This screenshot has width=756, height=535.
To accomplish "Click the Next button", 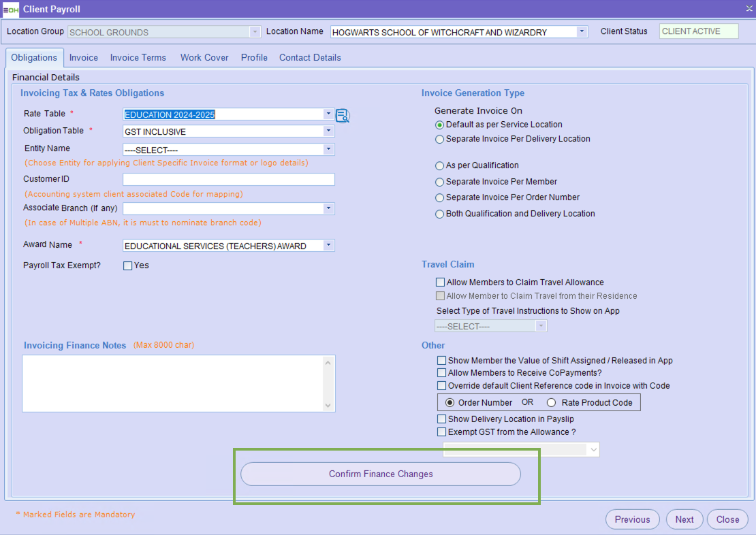I will pyautogui.click(x=684, y=519).
